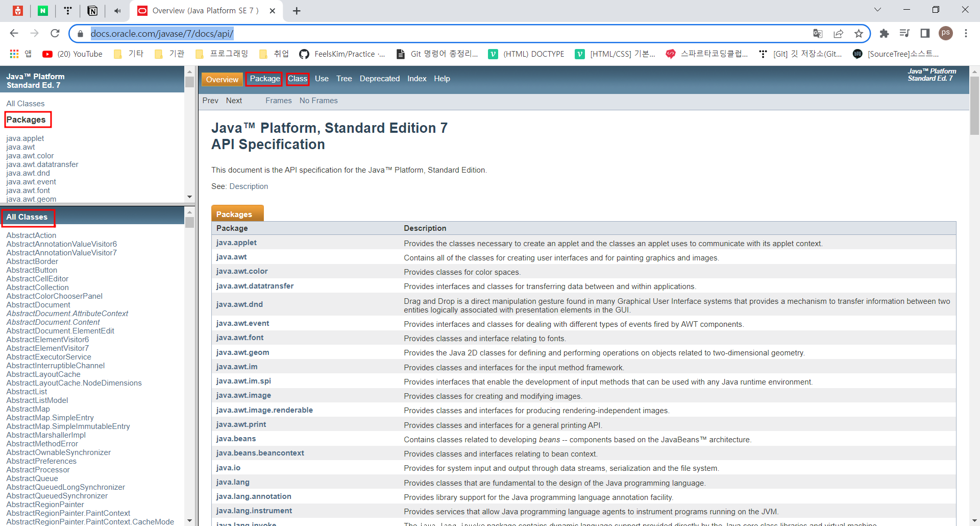
Task: Select the Package navigation item
Action: (265, 79)
